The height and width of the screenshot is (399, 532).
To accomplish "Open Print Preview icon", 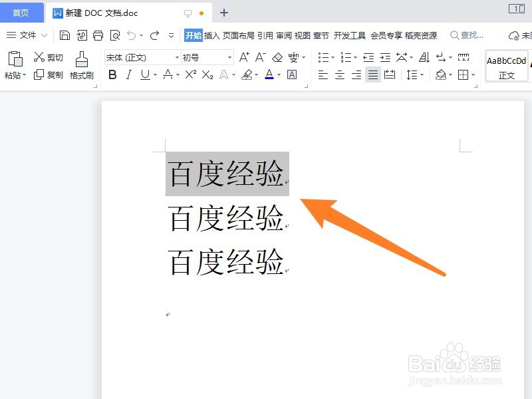I will [115, 35].
